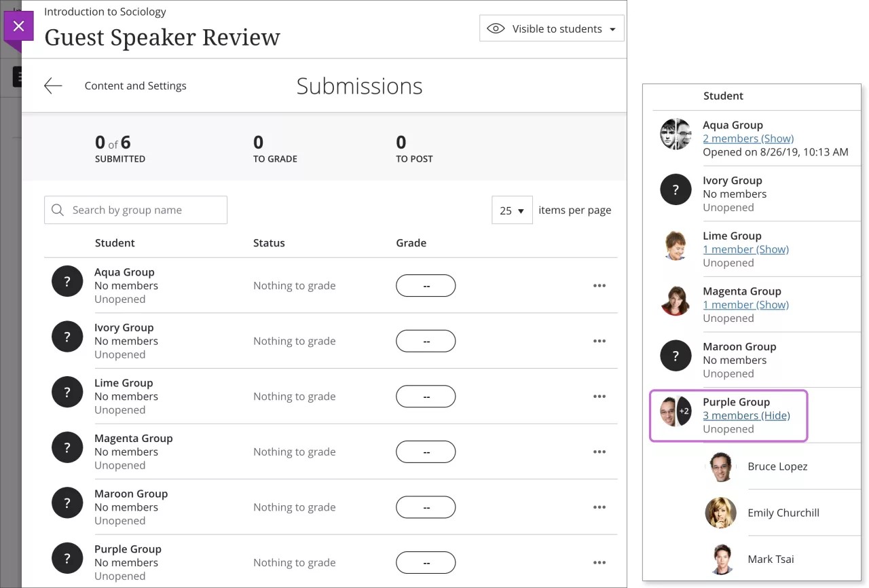Open the items per page dropdown

click(512, 210)
